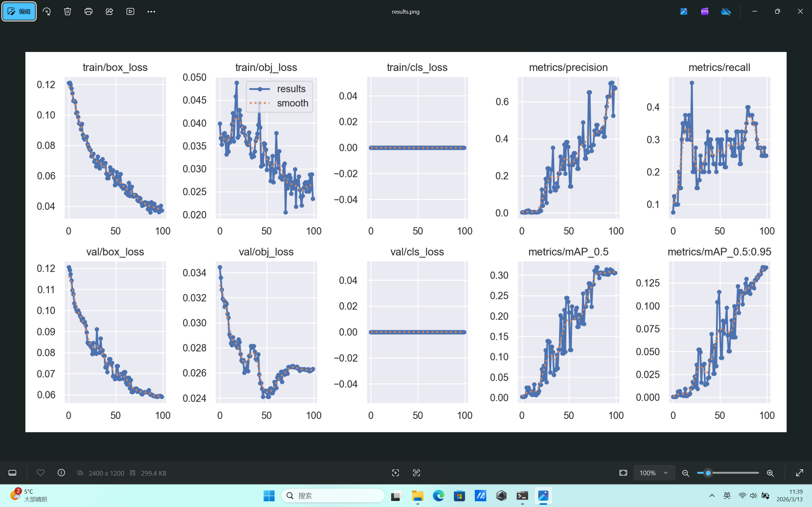812x507 pixels.
Task: Rotate the image with the rotate icon
Action: point(47,11)
